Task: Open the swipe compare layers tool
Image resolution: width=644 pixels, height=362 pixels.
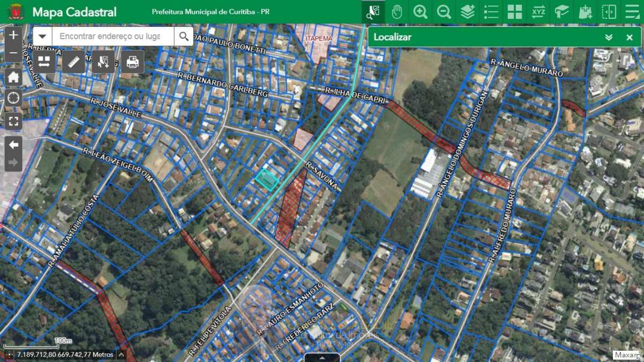Action: (609, 12)
